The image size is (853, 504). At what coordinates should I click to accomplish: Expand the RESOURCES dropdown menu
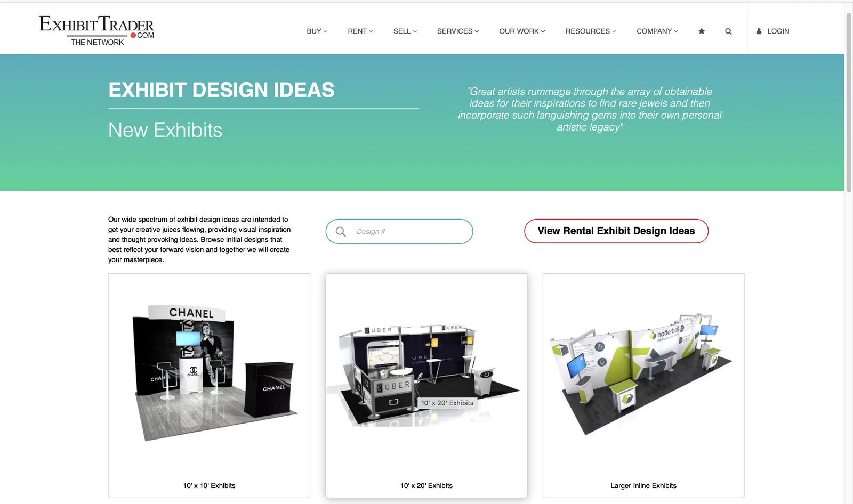591,31
